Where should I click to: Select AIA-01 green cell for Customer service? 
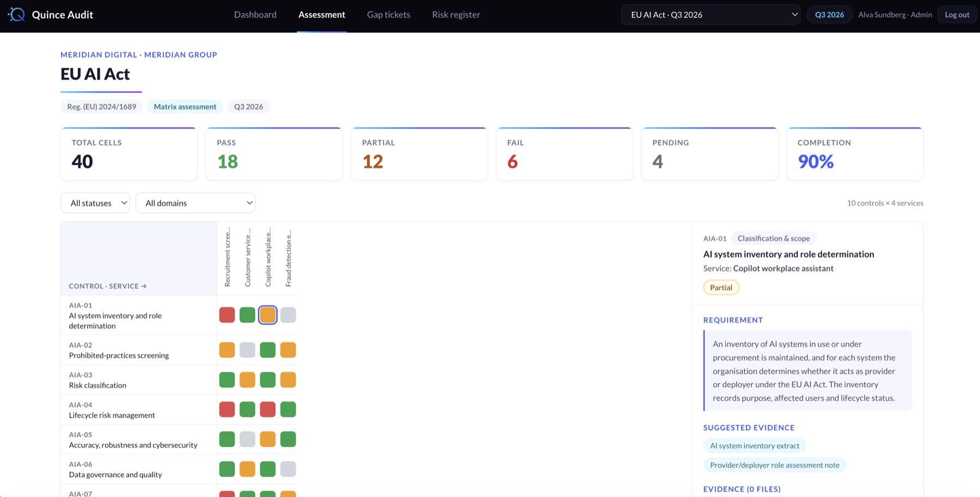point(247,315)
